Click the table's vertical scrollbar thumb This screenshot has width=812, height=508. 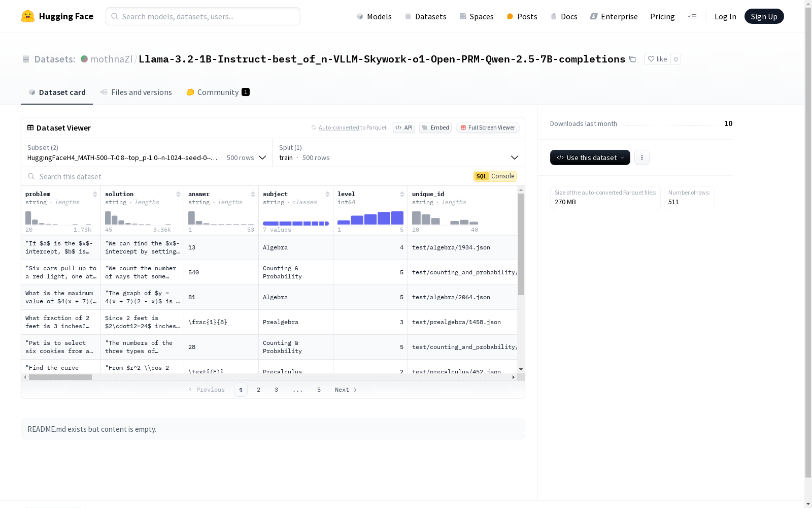point(521,244)
